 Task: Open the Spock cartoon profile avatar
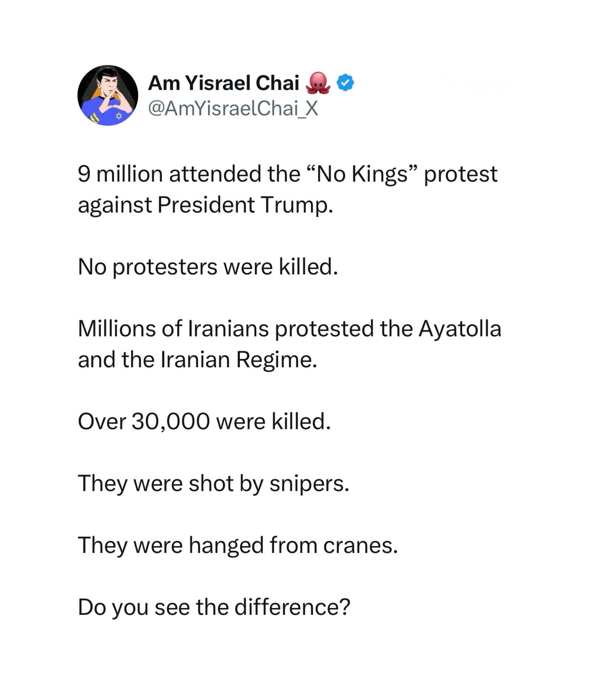(108, 95)
